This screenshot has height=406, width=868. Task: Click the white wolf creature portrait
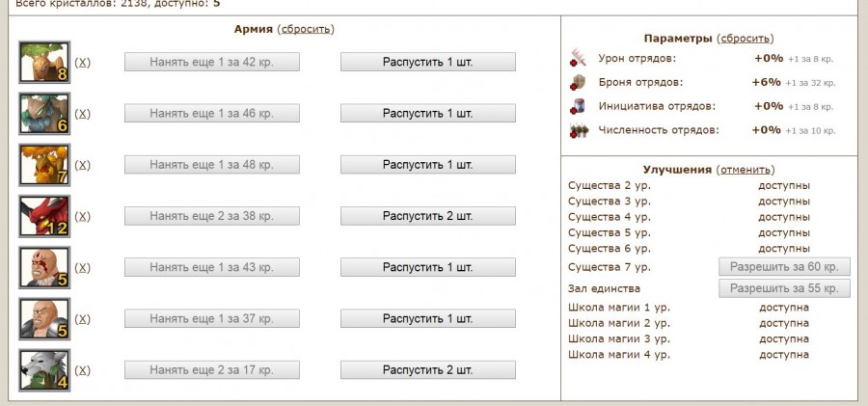pyautogui.click(x=44, y=370)
